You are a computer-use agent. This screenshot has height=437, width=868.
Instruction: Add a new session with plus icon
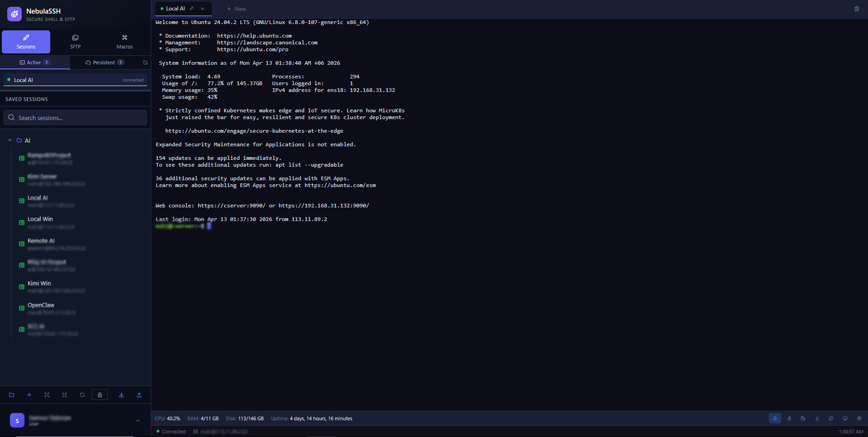pyautogui.click(x=29, y=395)
